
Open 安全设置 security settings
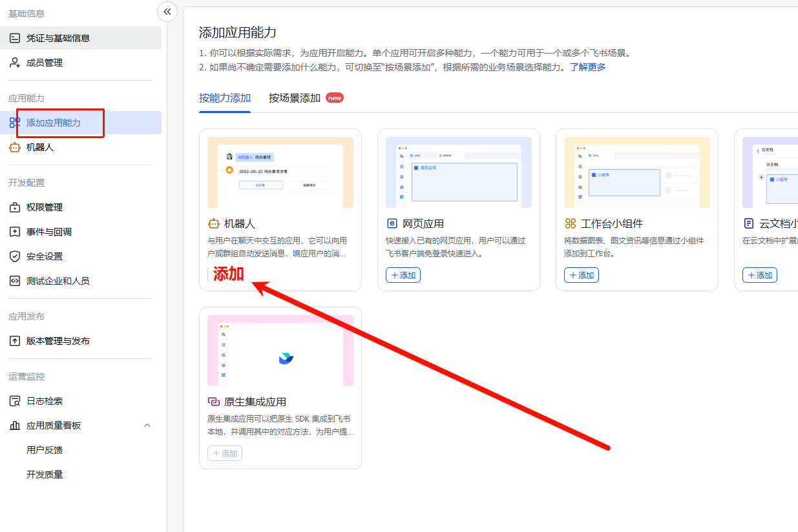pyautogui.click(x=45, y=256)
